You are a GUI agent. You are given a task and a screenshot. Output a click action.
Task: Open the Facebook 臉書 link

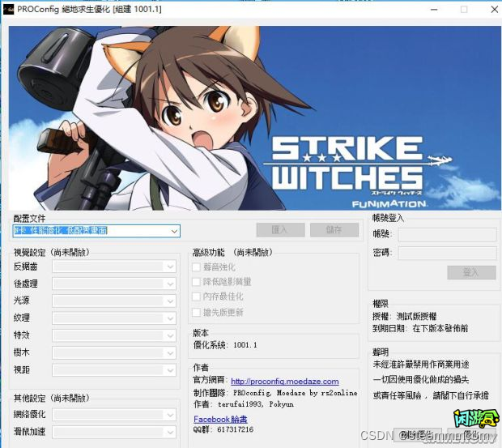point(220,419)
